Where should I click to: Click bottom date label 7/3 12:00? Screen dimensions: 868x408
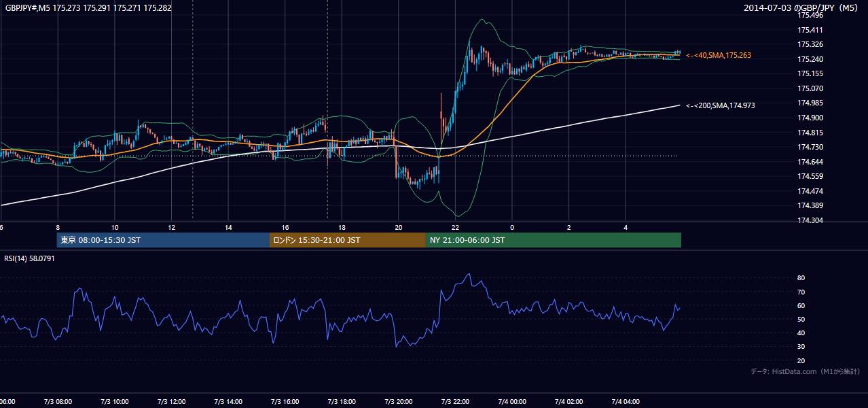(172, 402)
